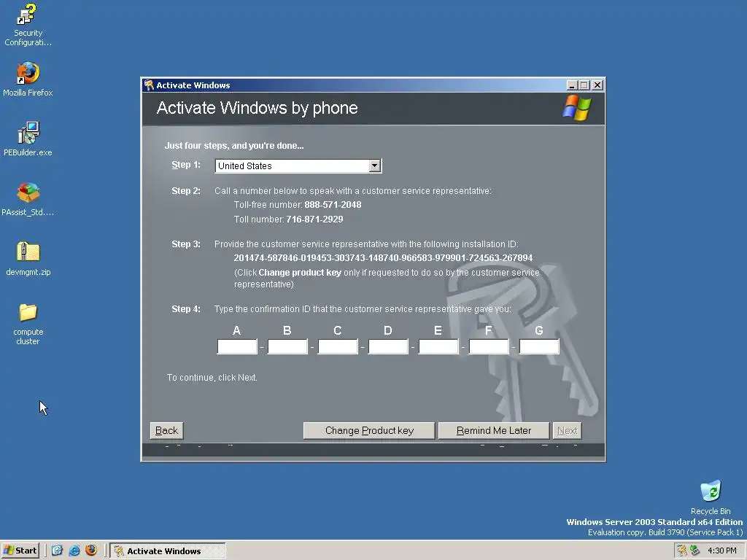Select Recycle Bin desktop icon

[x=711, y=497]
